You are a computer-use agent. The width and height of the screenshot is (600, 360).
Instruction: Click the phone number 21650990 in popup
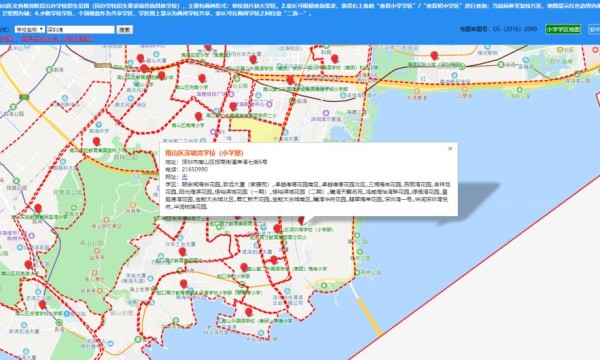[x=195, y=169]
